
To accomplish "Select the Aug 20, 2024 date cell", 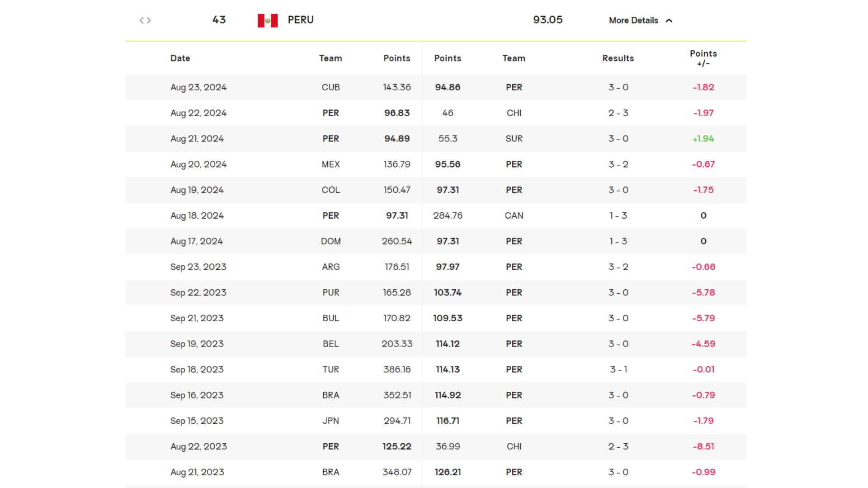I will coord(198,164).
